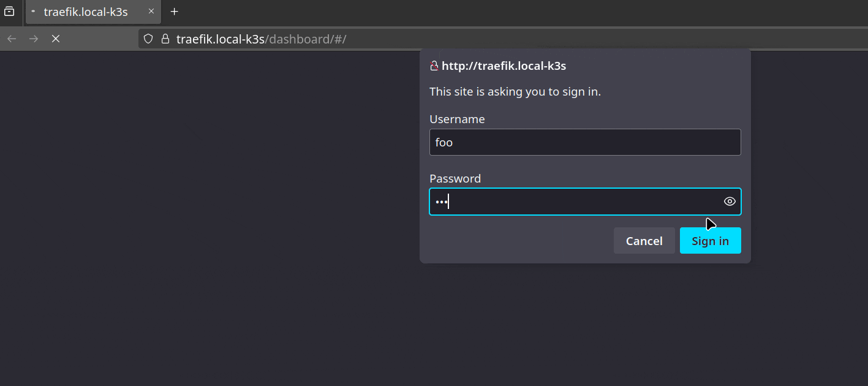Image resolution: width=868 pixels, height=386 pixels.
Task: Click the padlock icon in the address bar
Action: click(165, 38)
